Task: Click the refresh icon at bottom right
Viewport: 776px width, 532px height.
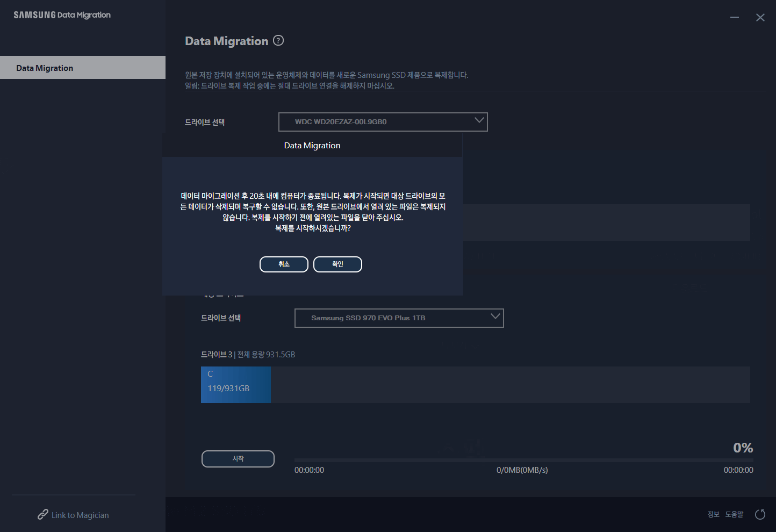Action: point(760,514)
